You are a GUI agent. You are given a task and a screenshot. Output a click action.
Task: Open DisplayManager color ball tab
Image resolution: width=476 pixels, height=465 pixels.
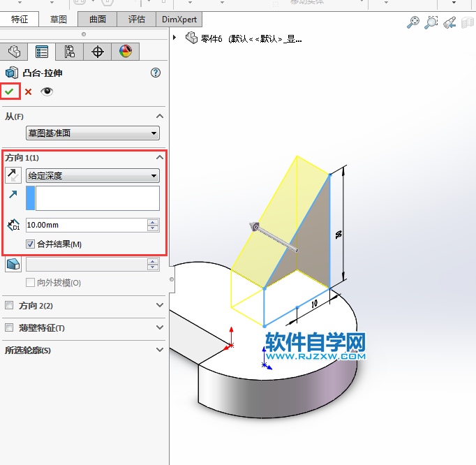click(x=126, y=52)
